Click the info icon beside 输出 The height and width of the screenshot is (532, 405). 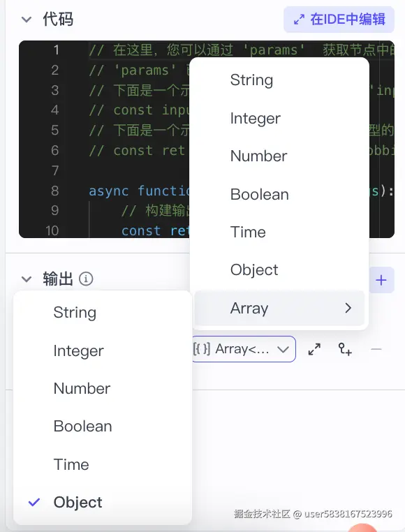coord(86,279)
